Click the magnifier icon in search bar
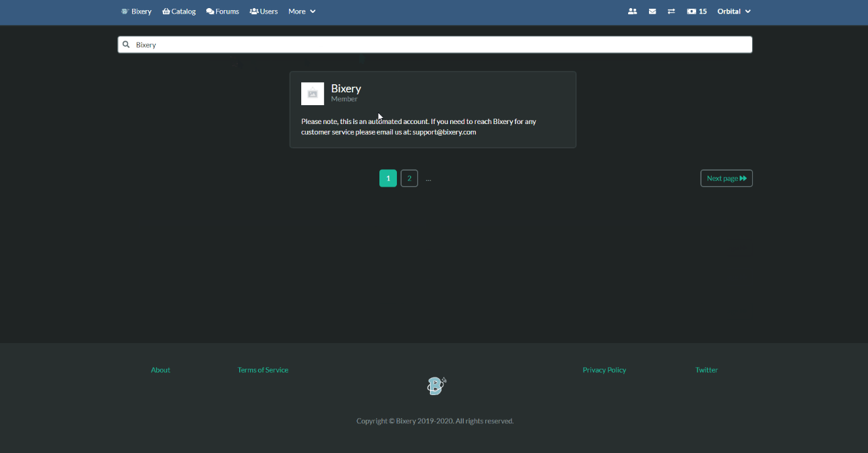Viewport: 868px width, 453px height. click(x=126, y=44)
